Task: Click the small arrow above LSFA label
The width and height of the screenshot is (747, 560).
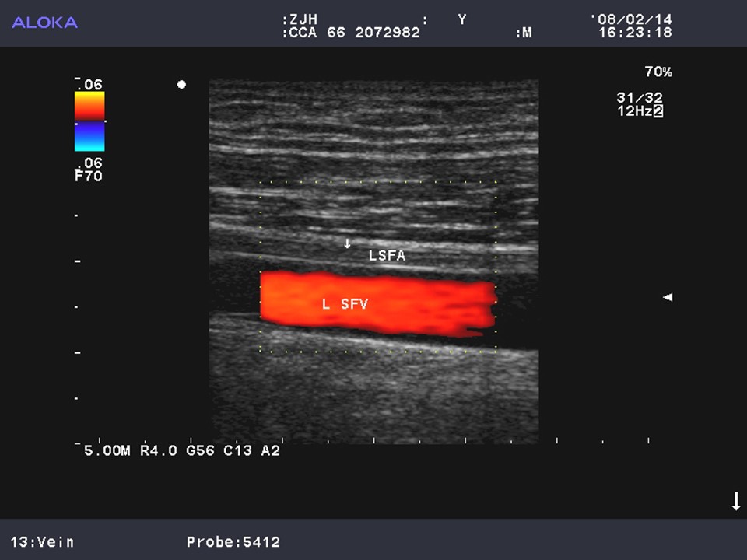Action: pyautogui.click(x=348, y=243)
